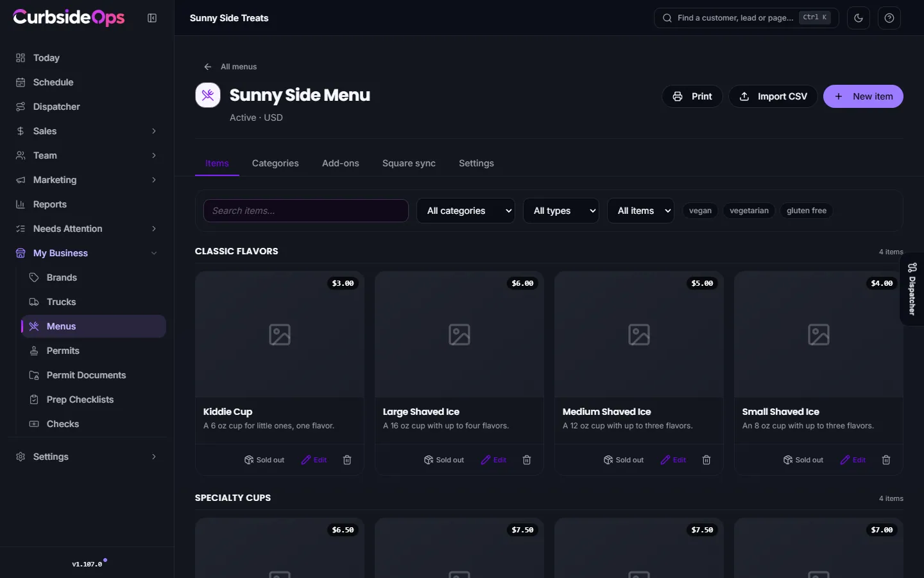Image resolution: width=924 pixels, height=578 pixels.
Task: Mark Medium Shaved Ice as sold out
Action: (624, 460)
